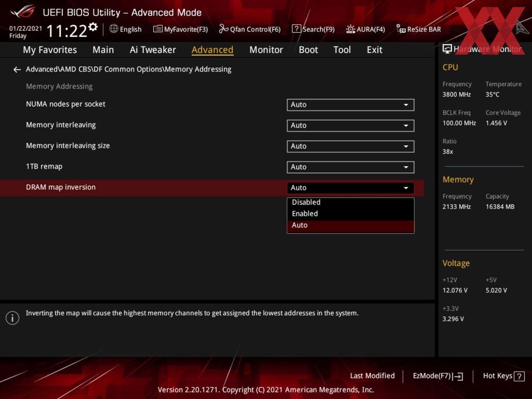Open Memory interleaving dropdown
The height and width of the screenshot is (399, 532).
pos(350,126)
